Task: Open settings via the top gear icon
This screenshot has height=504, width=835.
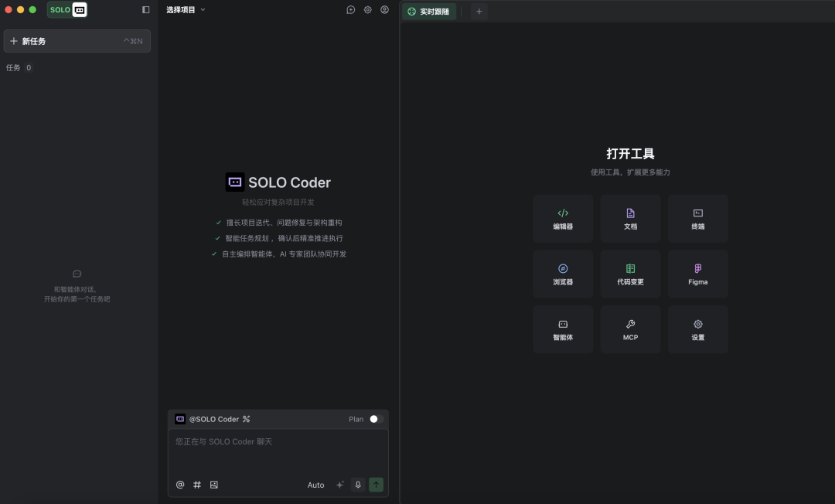Action: click(x=367, y=9)
